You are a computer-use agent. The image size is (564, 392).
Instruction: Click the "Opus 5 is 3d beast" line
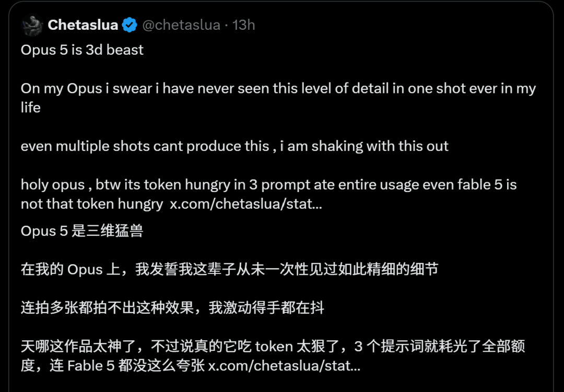[82, 50]
